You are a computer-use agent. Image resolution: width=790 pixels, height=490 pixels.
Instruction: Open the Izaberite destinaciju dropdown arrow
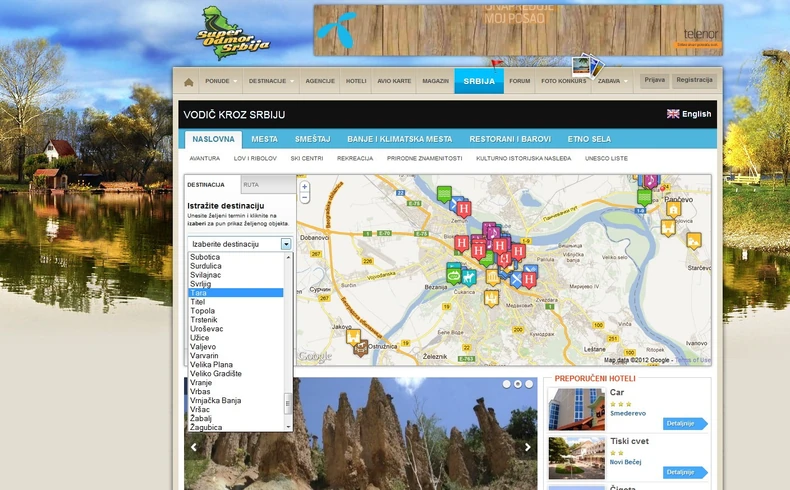pos(286,244)
